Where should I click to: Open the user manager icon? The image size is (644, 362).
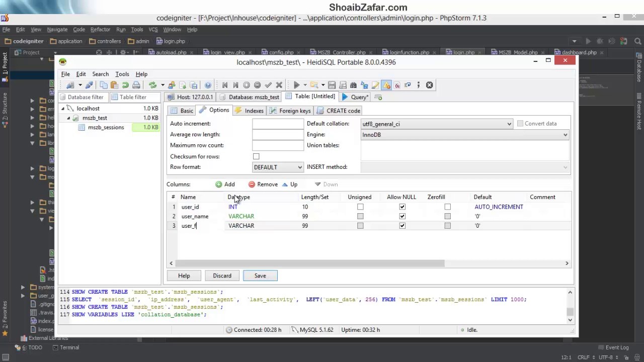tap(172, 85)
